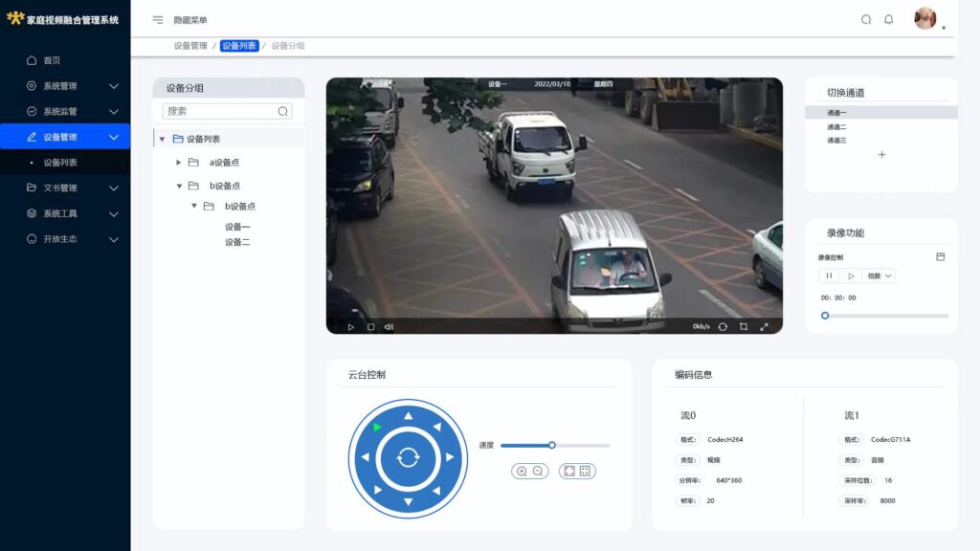The height and width of the screenshot is (551, 980).
Task: Click the PTZ zoom out magnifier icon
Action: coord(538,471)
